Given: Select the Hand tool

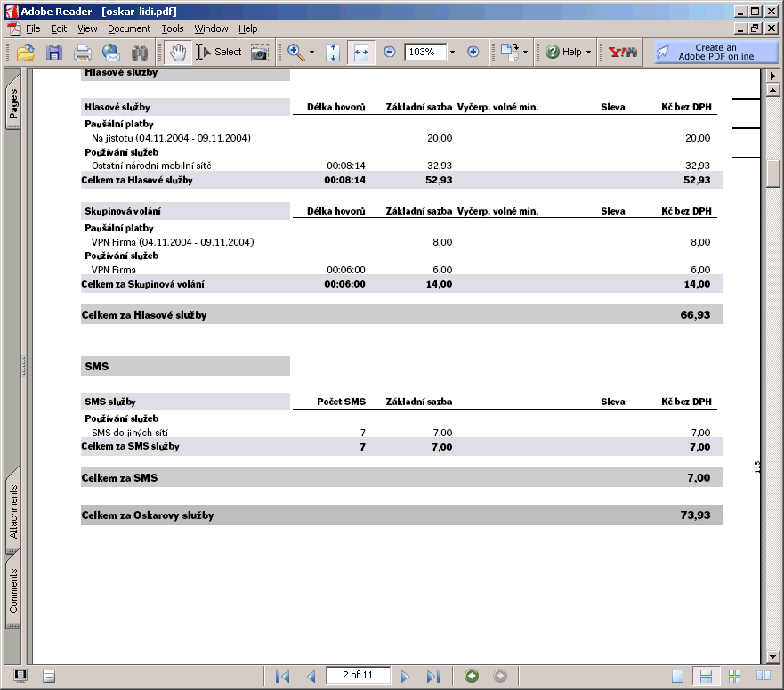Looking at the screenshot, I should [177, 53].
